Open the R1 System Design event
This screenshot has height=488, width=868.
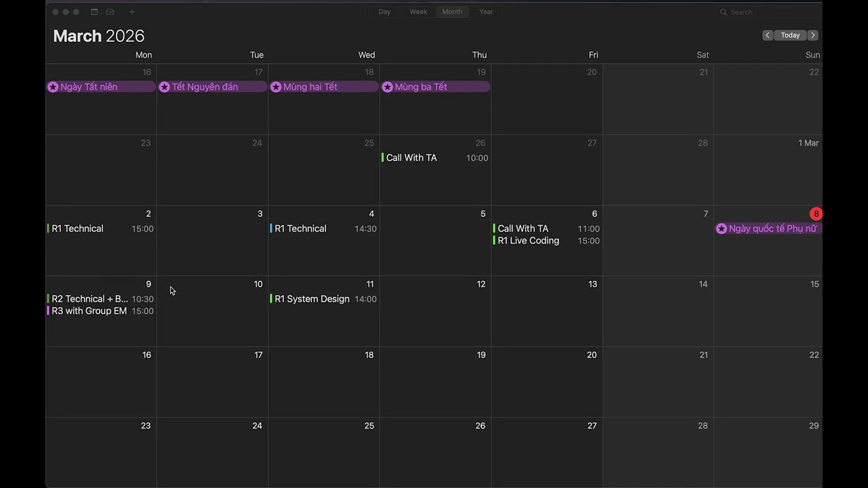324,299
